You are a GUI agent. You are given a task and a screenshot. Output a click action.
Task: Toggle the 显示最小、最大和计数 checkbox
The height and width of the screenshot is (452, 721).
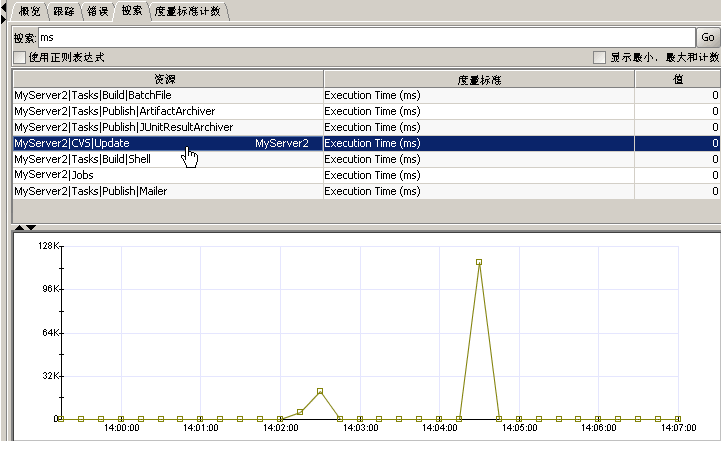[600, 57]
